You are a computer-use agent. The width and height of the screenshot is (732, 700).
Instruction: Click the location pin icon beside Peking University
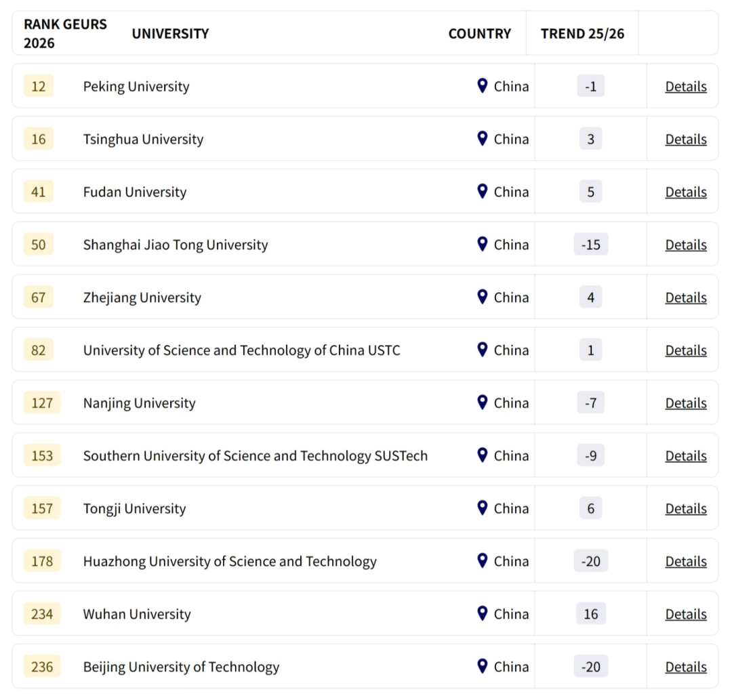point(482,86)
